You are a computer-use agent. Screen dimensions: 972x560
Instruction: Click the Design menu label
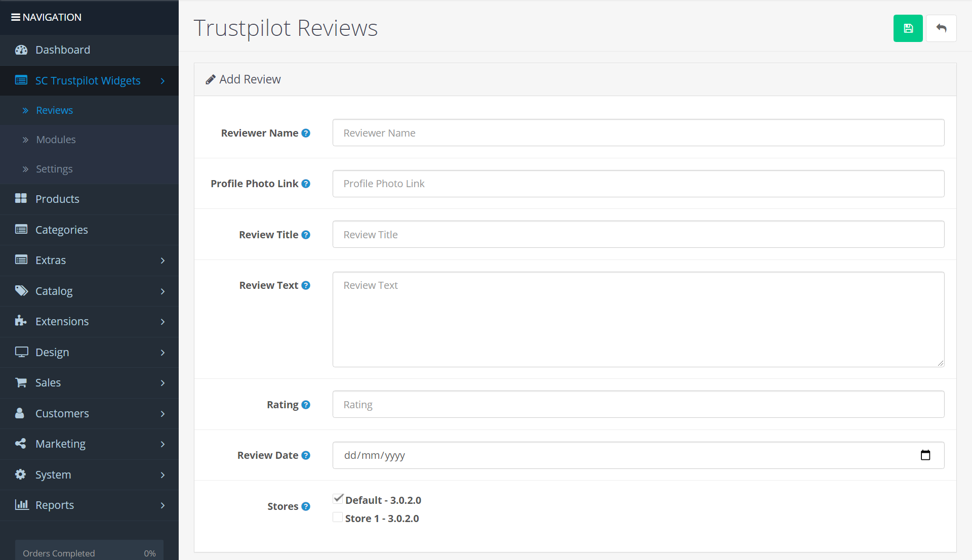pyautogui.click(x=52, y=352)
